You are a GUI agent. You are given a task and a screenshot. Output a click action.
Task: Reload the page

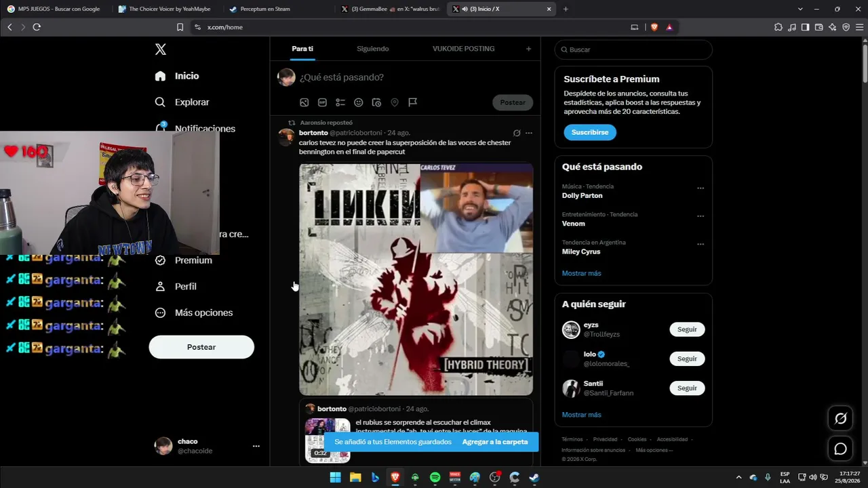[37, 27]
